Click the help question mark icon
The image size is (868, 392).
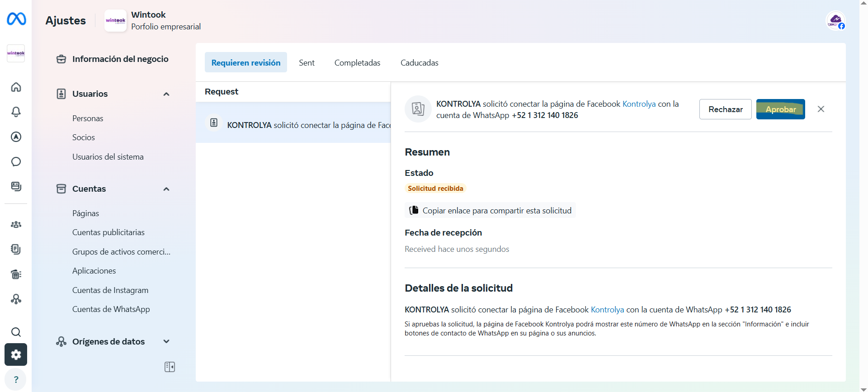tap(16, 379)
